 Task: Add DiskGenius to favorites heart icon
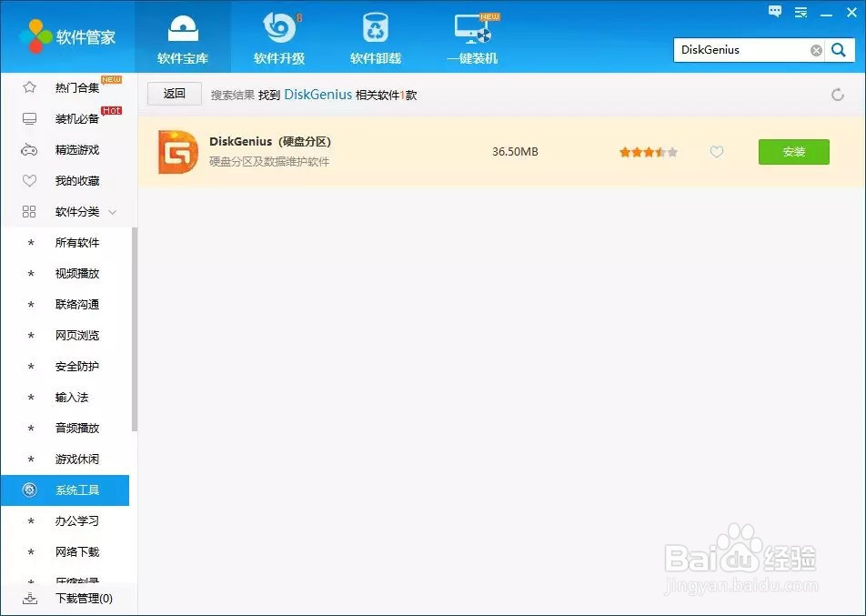tap(716, 151)
